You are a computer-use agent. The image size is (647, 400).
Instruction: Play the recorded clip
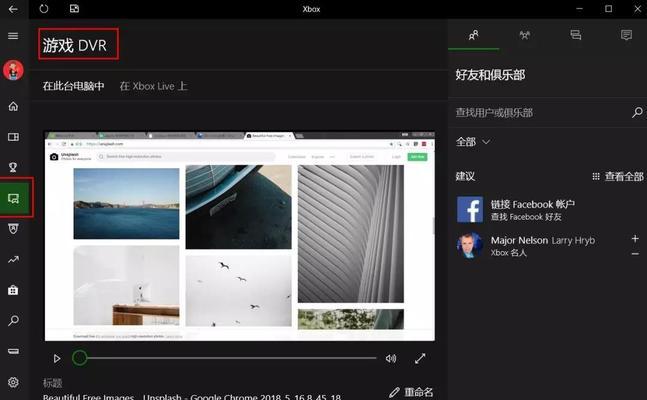(57, 358)
